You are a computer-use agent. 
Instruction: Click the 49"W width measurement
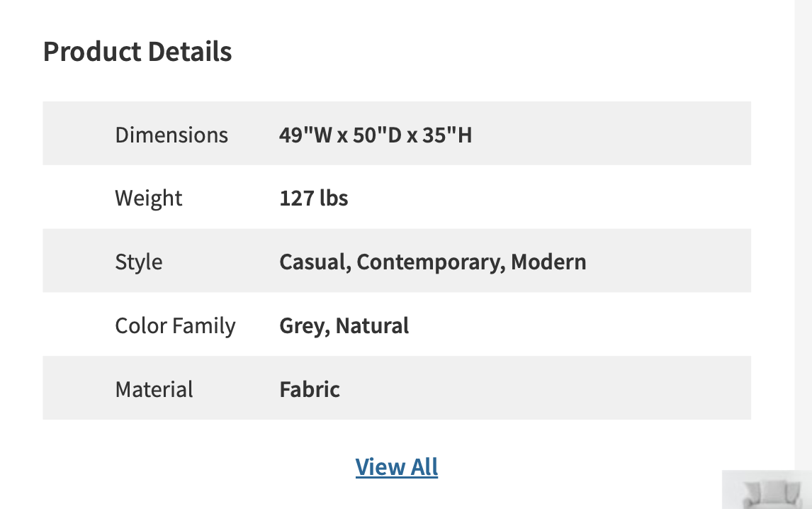[306, 135]
